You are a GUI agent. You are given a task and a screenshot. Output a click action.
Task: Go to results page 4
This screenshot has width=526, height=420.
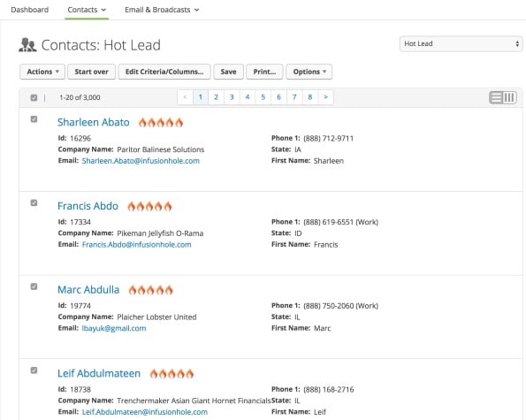pyautogui.click(x=248, y=97)
